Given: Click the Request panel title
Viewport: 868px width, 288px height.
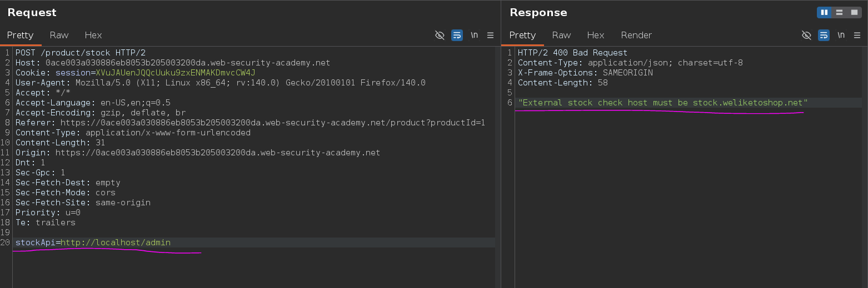Looking at the screenshot, I should click(x=32, y=12).
